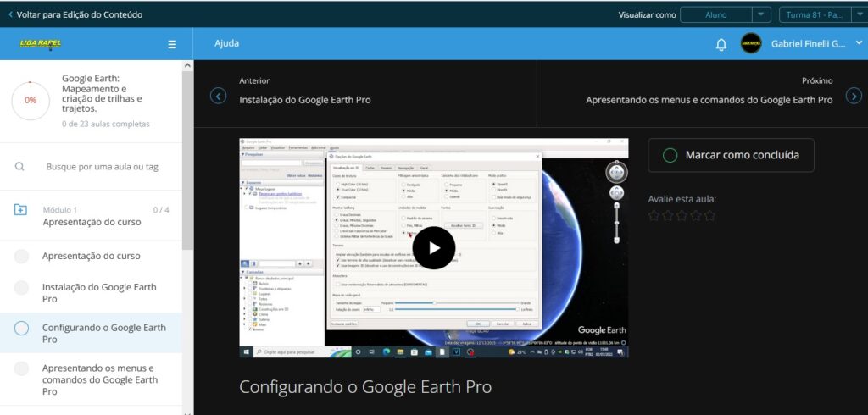
Task: Click the Google Earth: Mapeamento course title
Action: (x=102, y=93)
